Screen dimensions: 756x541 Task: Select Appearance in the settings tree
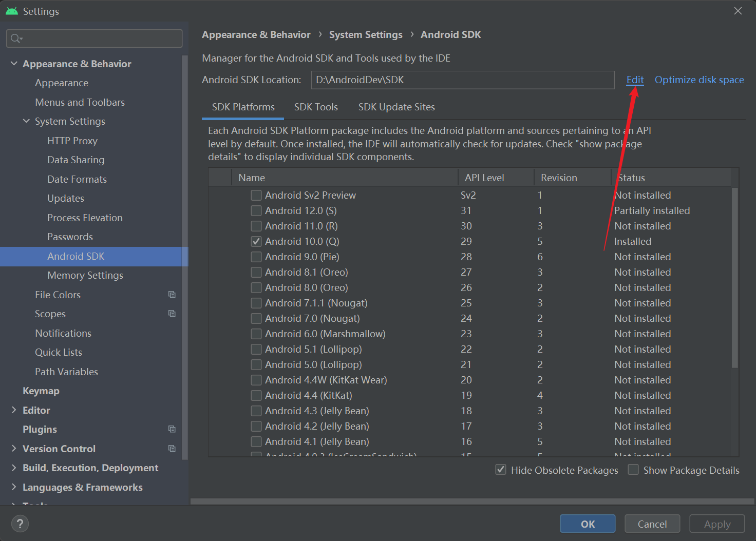[62, 83]
